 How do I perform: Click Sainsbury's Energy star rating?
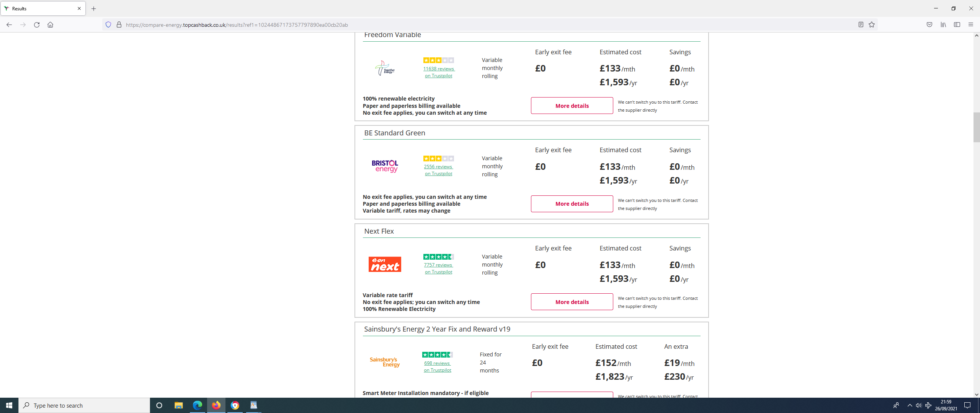click(437, 354)
